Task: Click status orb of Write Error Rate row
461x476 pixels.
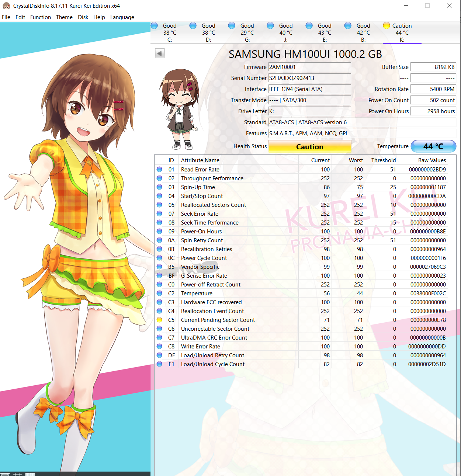Action: click(x=159, y=346)
